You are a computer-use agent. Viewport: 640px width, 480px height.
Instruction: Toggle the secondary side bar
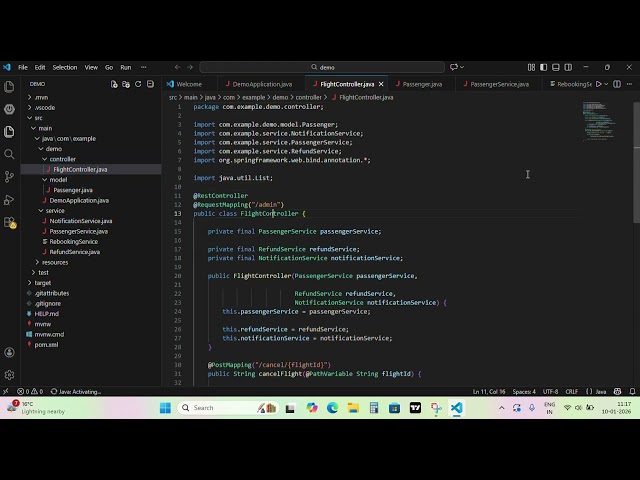point(568,67)
